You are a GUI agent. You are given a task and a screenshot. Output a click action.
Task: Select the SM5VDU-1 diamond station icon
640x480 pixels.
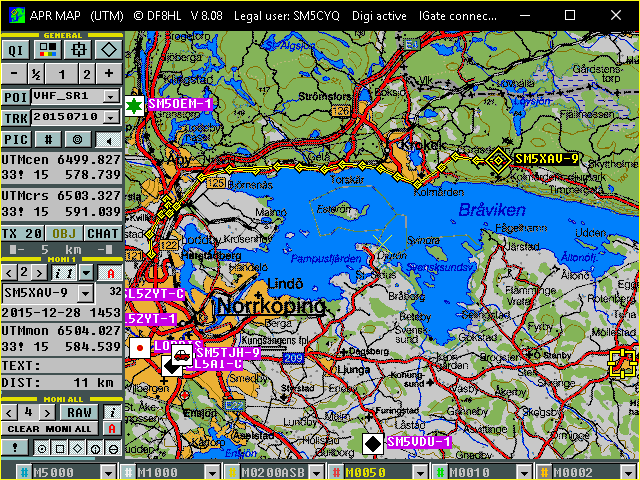point(372,442)
